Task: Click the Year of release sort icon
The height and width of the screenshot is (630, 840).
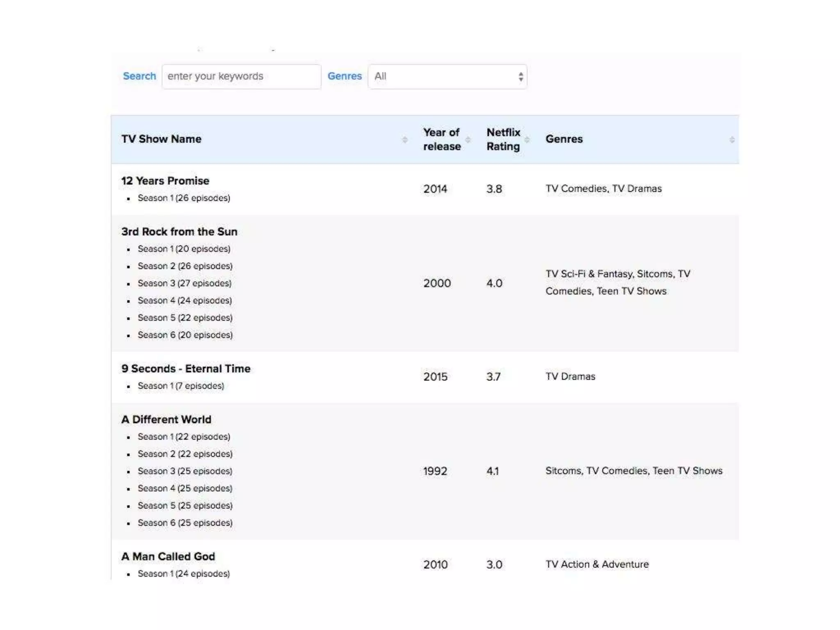Action: 468,140
